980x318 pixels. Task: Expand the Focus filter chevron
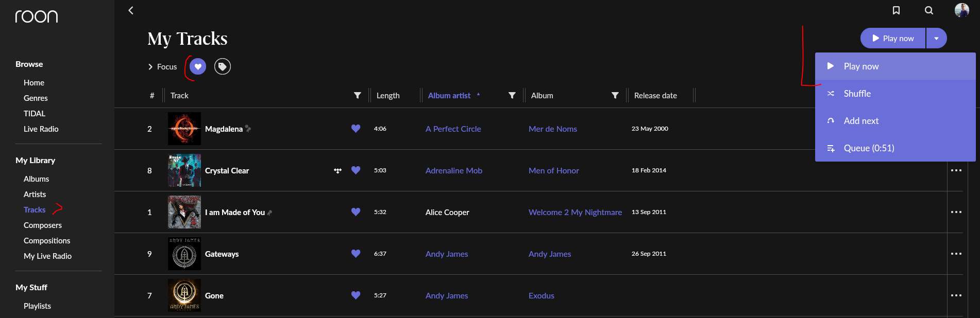click(150, 67)
